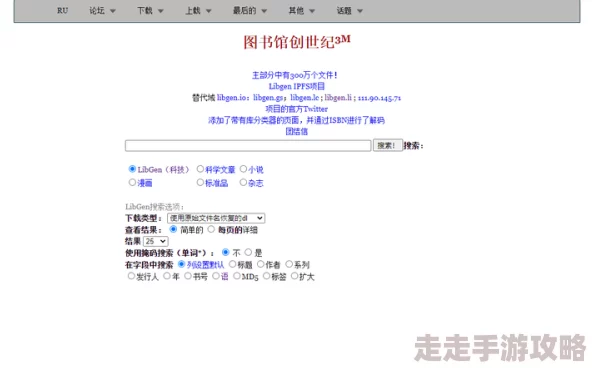The width and height of the screenshot is (594, 372).
Task: Select 每页的详细 view results option
Action: (211, 229)
